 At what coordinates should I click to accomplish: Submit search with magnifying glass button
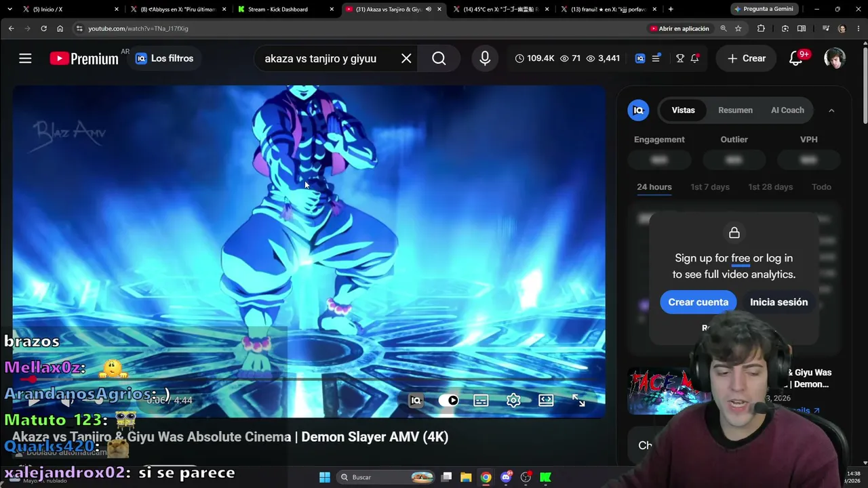point(439,58)
